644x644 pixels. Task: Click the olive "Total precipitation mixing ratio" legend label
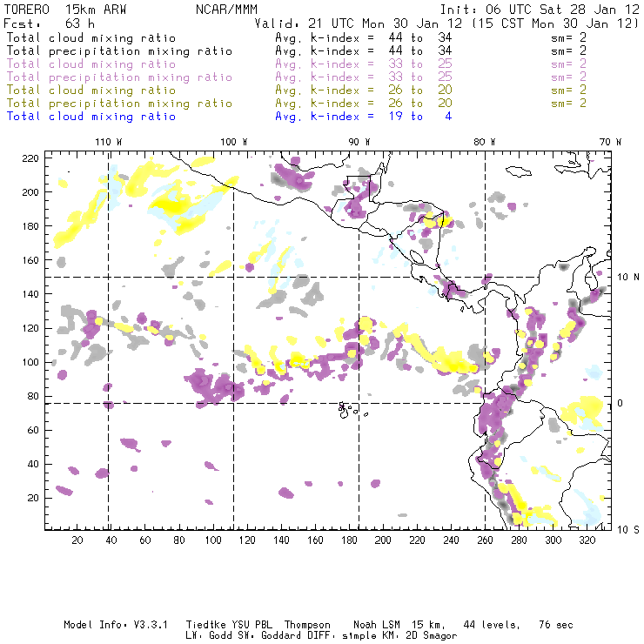coord(119,103)
